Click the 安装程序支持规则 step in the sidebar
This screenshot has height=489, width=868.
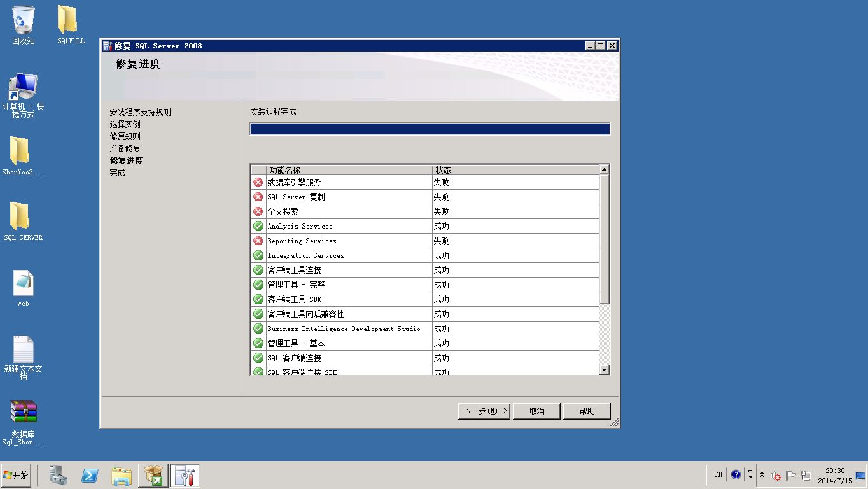(140, 112)
